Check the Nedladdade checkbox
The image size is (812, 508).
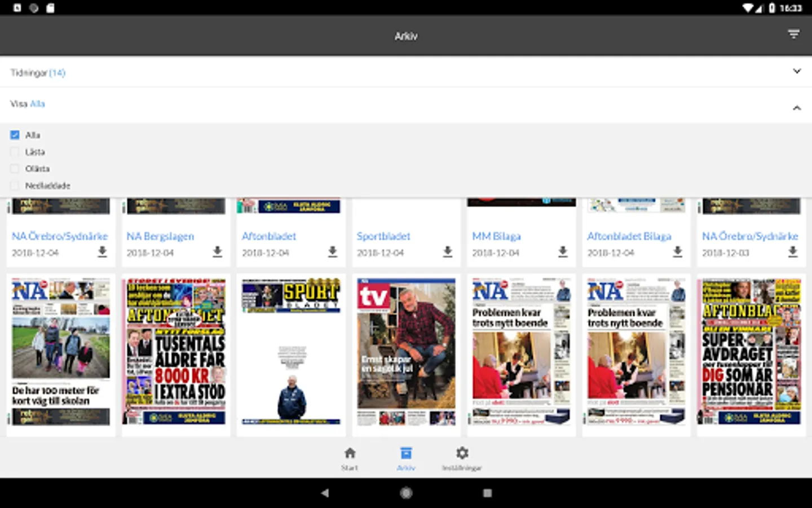tap(15, 186)
